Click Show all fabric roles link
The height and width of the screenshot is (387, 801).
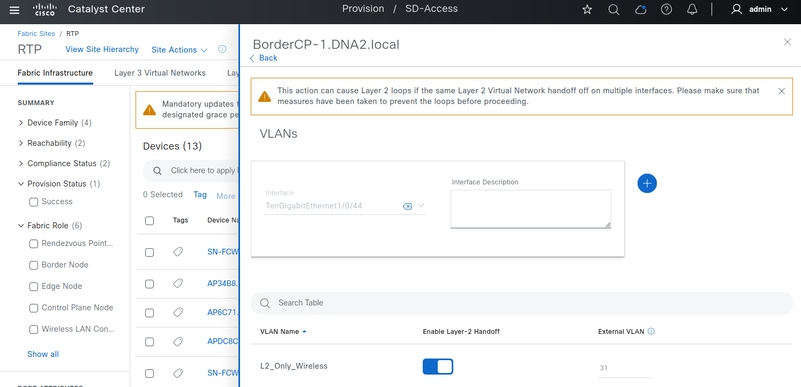(43, 354)
